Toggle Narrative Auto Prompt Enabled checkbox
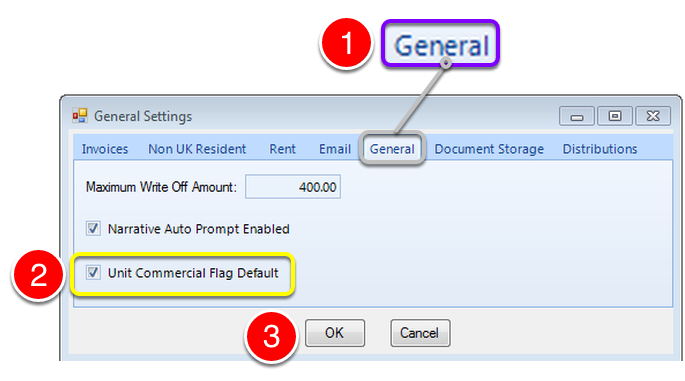The height and width of the screenshot is (381, 685). (x=93, y=228)
